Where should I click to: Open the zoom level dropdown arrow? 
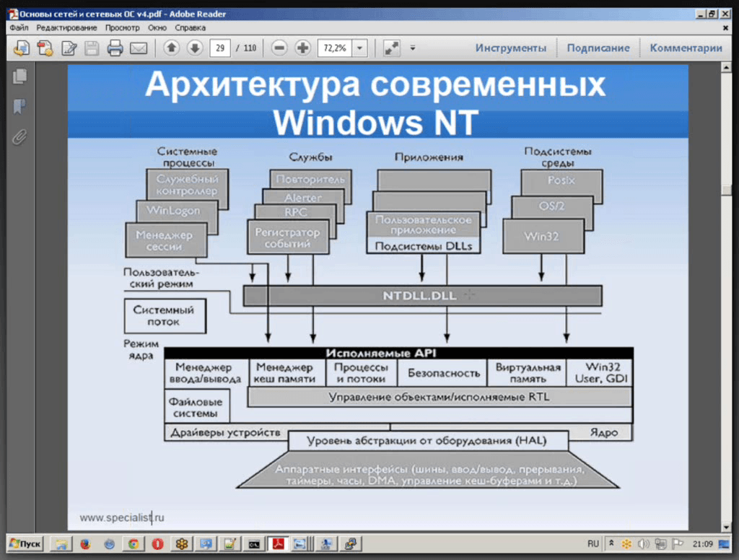click(360, 48)
